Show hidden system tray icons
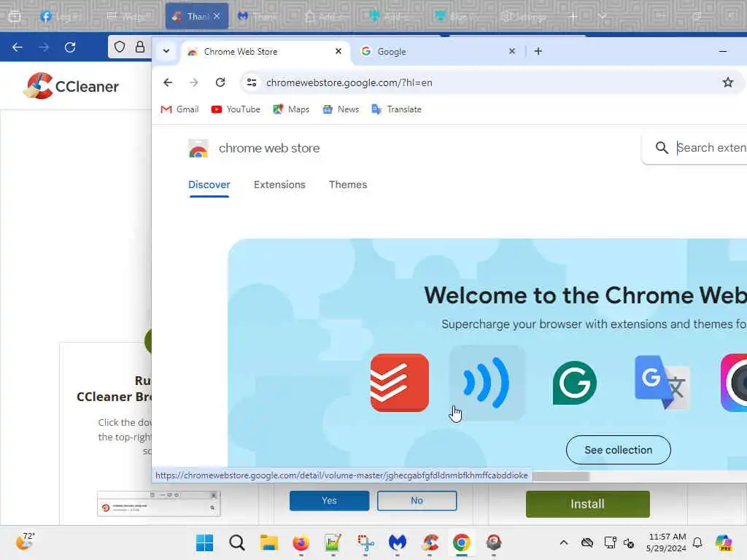The height and width of the screenshot is (560, 747). point(564,542)
